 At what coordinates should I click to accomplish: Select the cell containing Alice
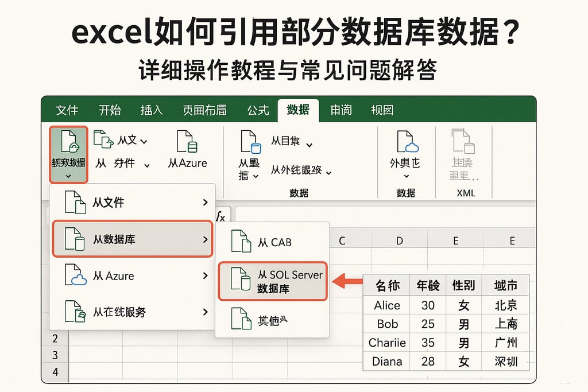tap(386, 305)
